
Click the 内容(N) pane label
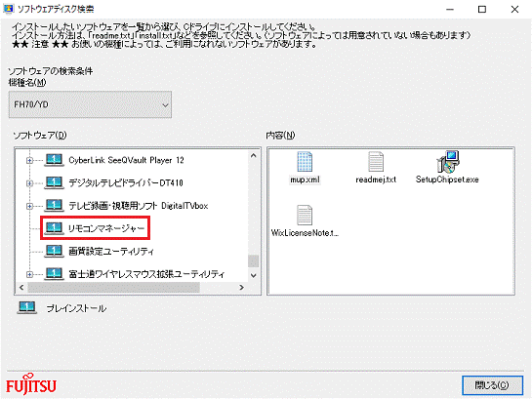click(x=280, y=136)
